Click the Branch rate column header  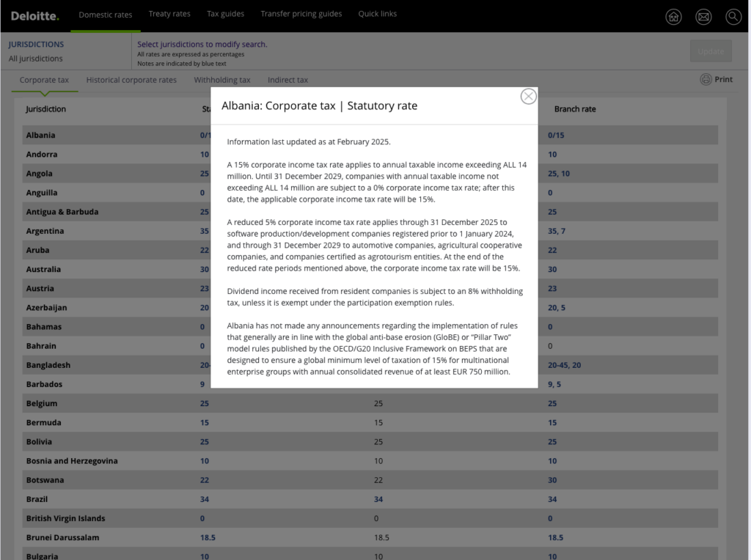[575, 109]
